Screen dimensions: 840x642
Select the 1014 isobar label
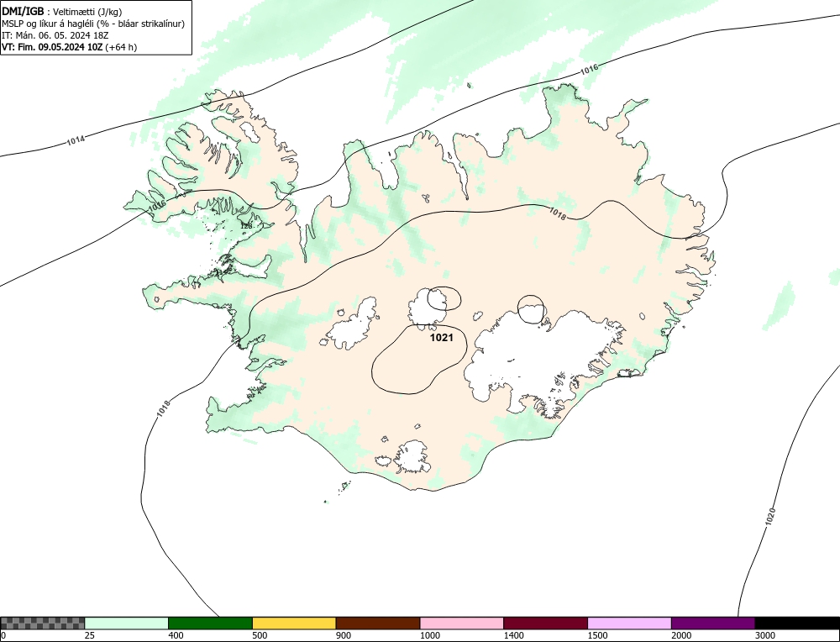(76, 141)
